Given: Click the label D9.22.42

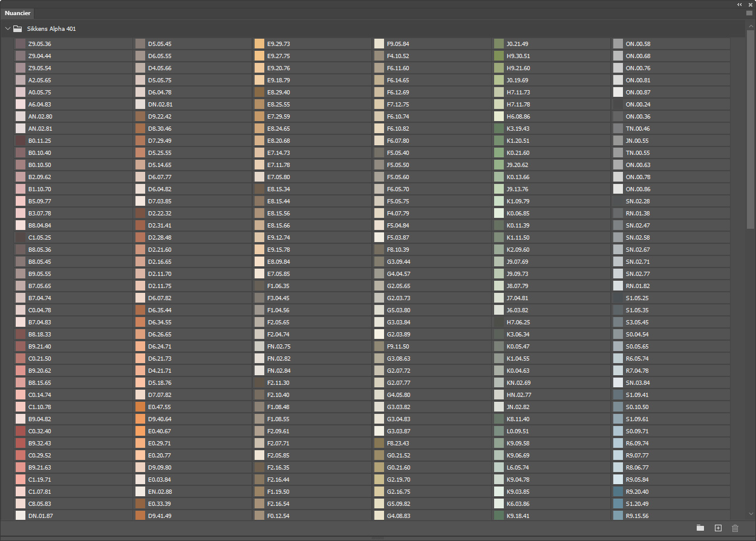Looking at the screenshot, I should [x=160, y=116].
